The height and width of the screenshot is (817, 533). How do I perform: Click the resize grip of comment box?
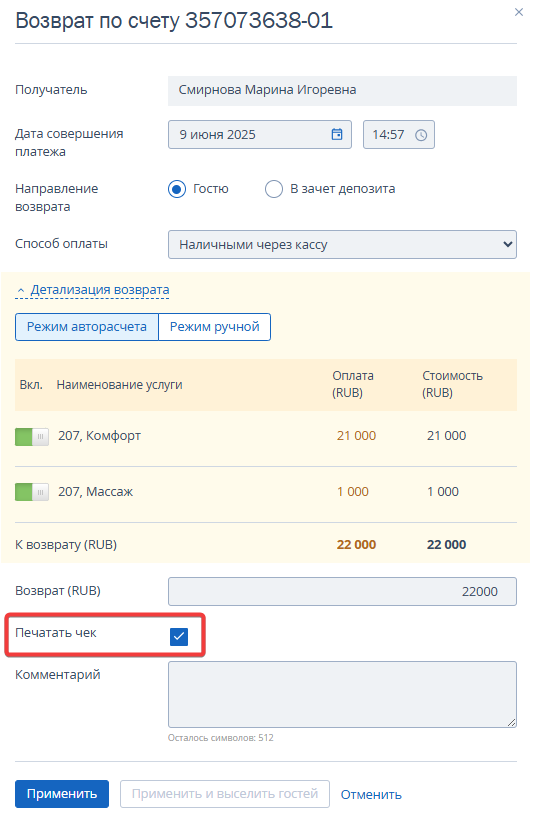coord(512,722)
